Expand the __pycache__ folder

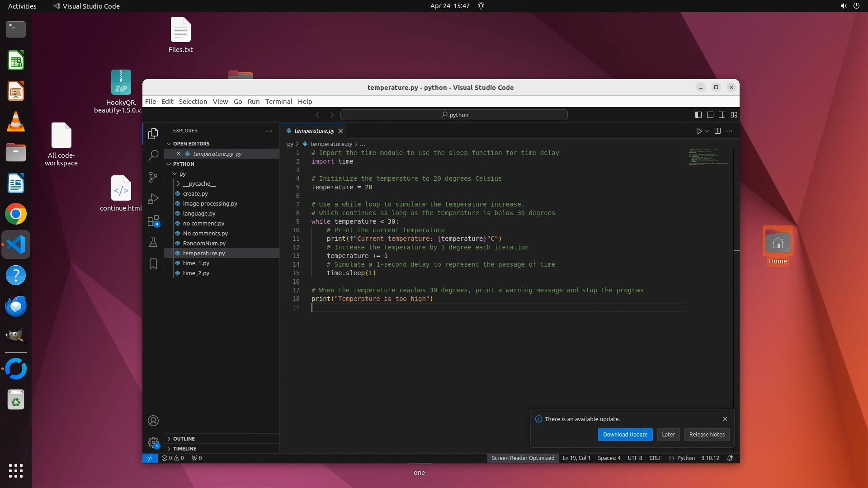(x=199, y=184)
